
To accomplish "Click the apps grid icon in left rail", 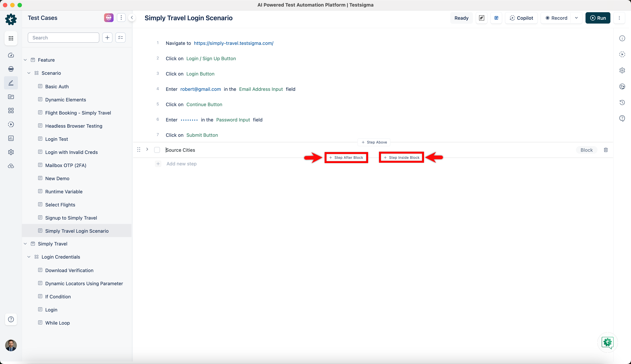I will pyautogui.click(x=11, y=38).
